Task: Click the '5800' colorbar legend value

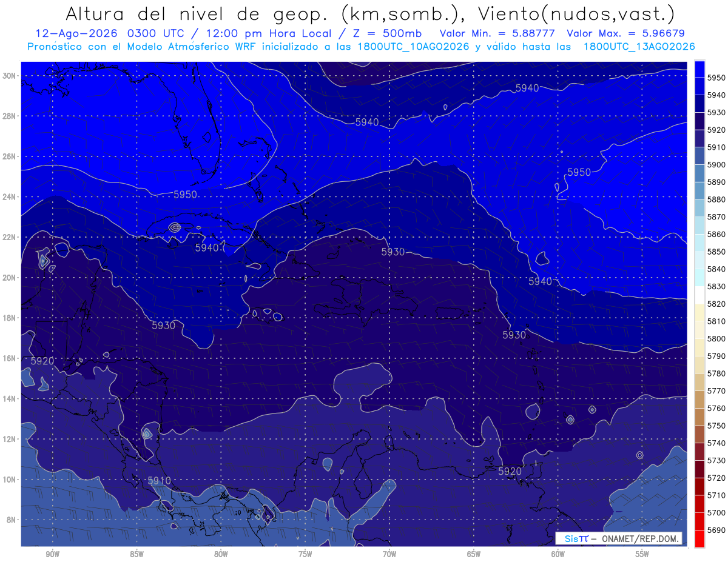Action: (716, 338)
